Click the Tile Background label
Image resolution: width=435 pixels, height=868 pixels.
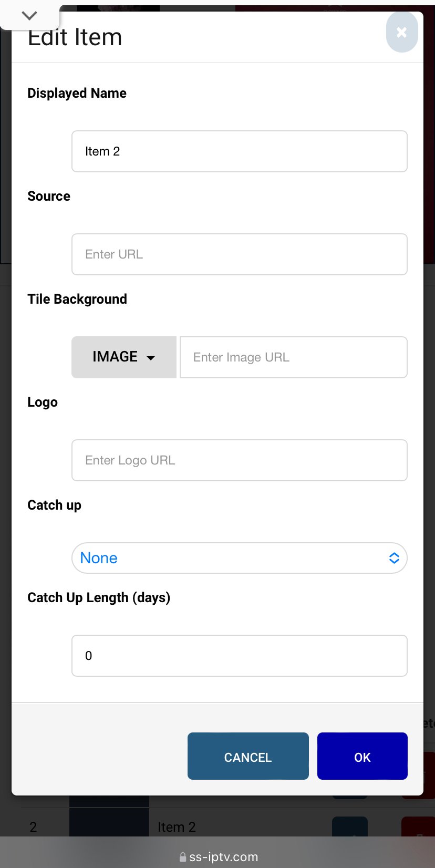click(77, 299)
